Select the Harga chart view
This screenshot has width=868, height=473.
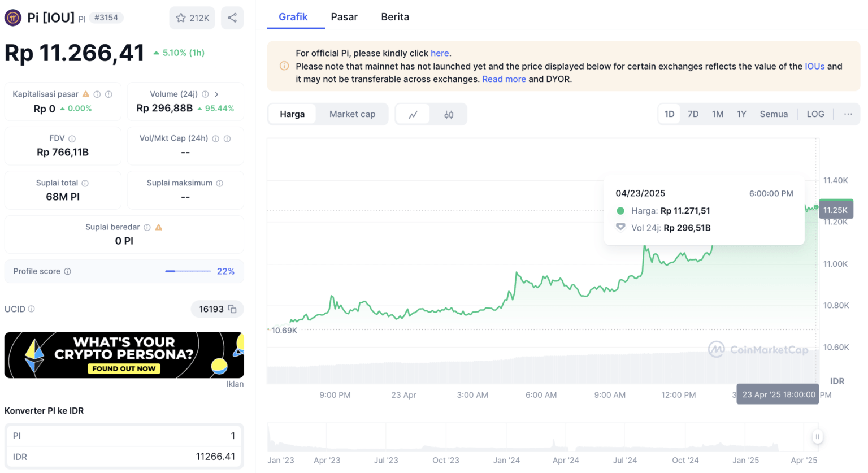pyautogui.click(x=292, y=114)
